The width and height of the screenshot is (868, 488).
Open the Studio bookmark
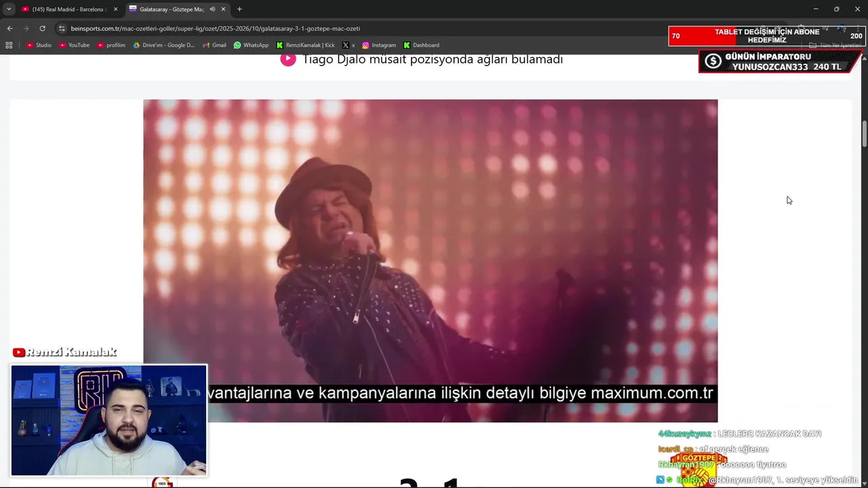coord(39,45)
